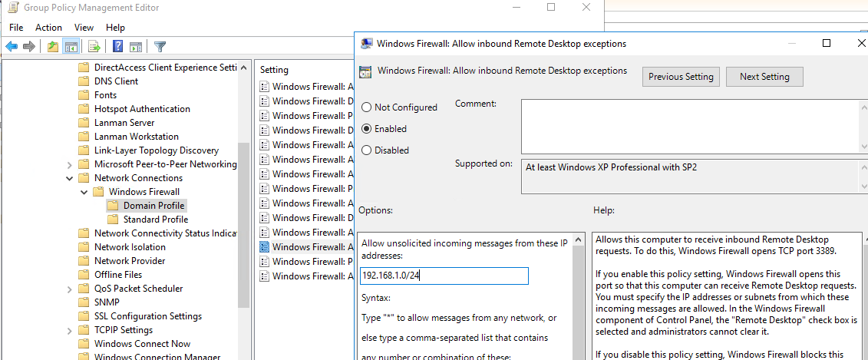Click the console tree vertical scrollbar thumb
Screen dimensions: 868x360
pos(243,224)
